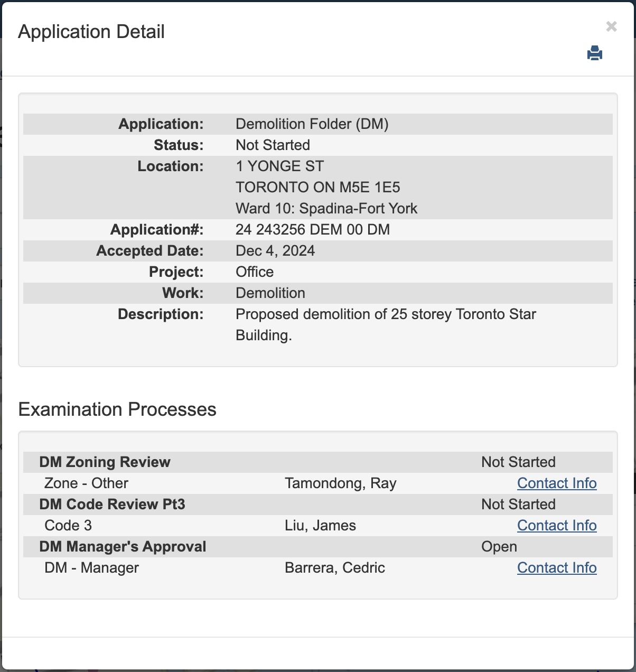
Task: Click the DM Manager's Approval row
Action: pos(123,547)
